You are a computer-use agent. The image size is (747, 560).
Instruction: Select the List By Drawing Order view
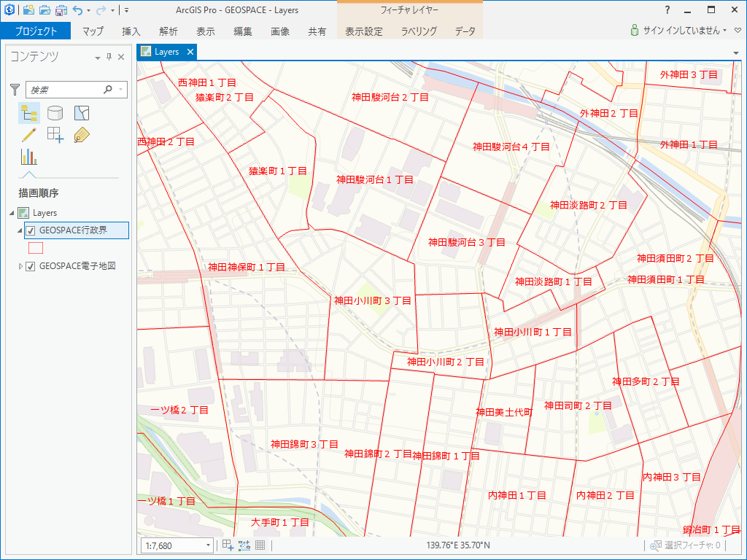(x=29, y=113)
